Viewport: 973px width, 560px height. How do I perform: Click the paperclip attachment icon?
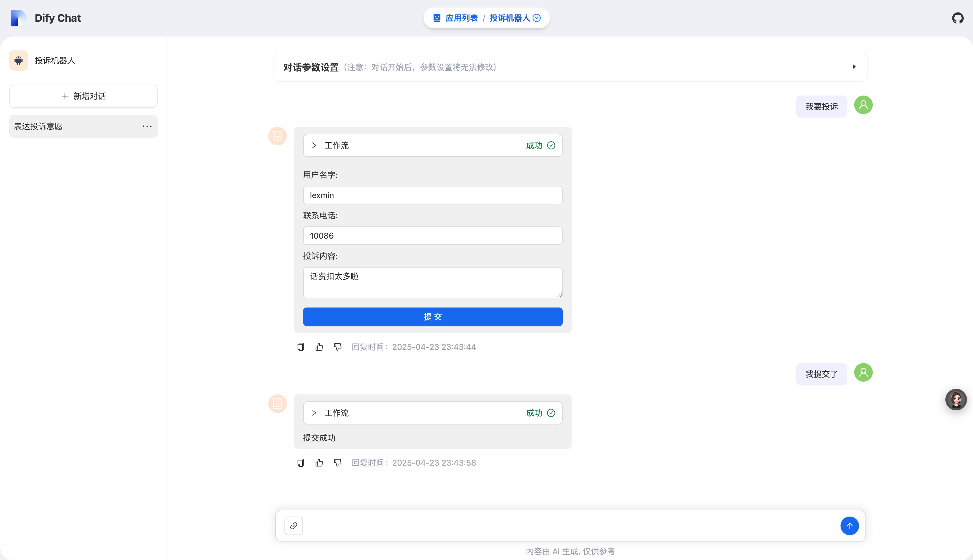click(x=294, y=525)
